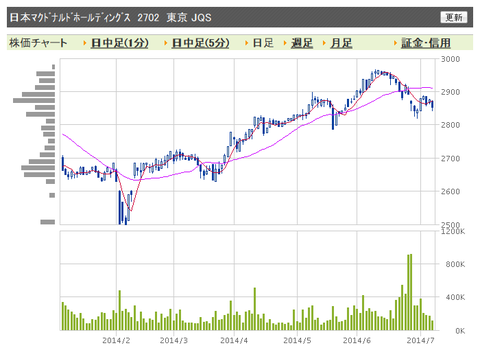Image resolution: width=480 pixels, height=361 pixels.
Task: Open the 証金・信用 margin link
Action: tap(426, 43)
